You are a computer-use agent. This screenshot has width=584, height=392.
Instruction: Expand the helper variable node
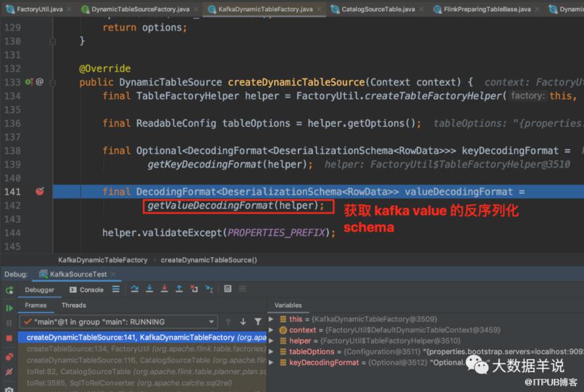click(x=271, y=341)
